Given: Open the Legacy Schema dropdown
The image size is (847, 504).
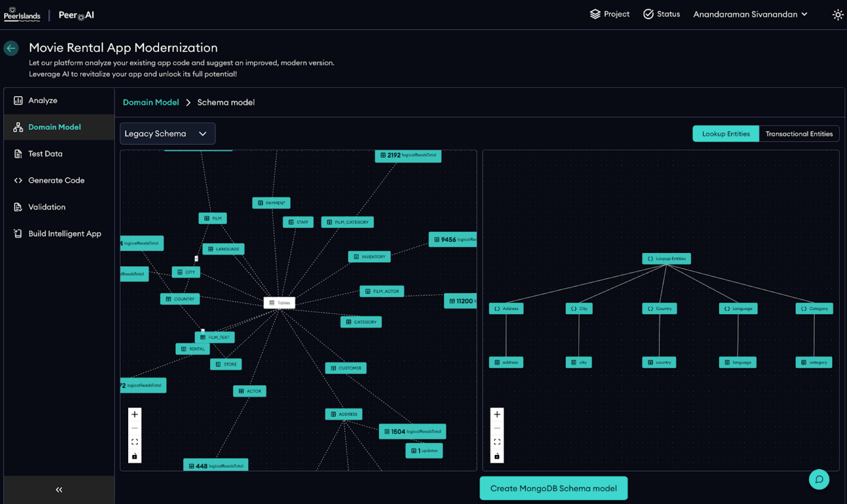Looking at the screenshot, I should tap(167, 134).
